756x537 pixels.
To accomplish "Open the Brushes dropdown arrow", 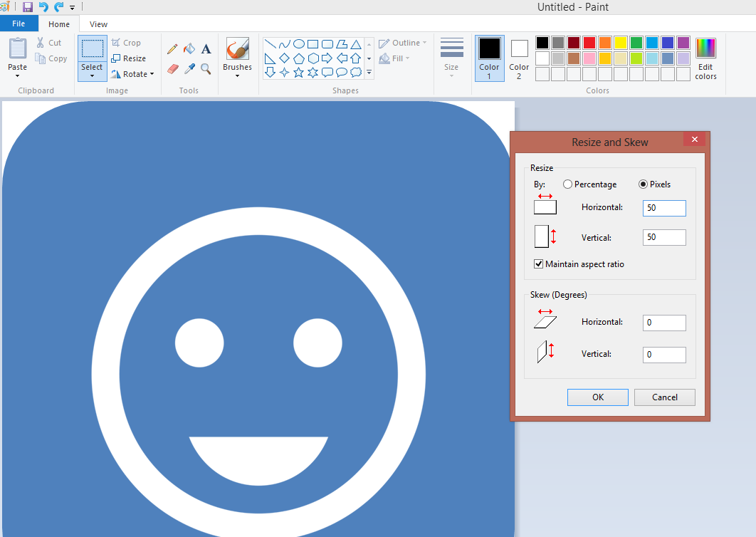I will coord(237,75).
